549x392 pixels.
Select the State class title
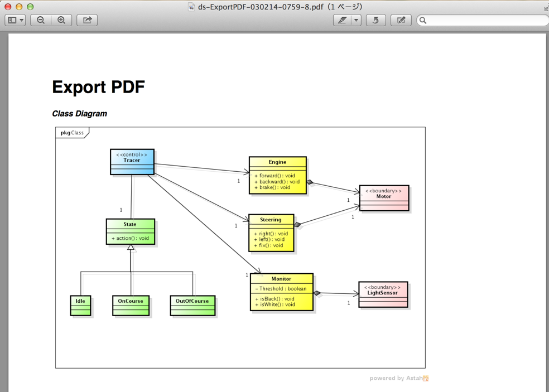(x=130, y=224)
